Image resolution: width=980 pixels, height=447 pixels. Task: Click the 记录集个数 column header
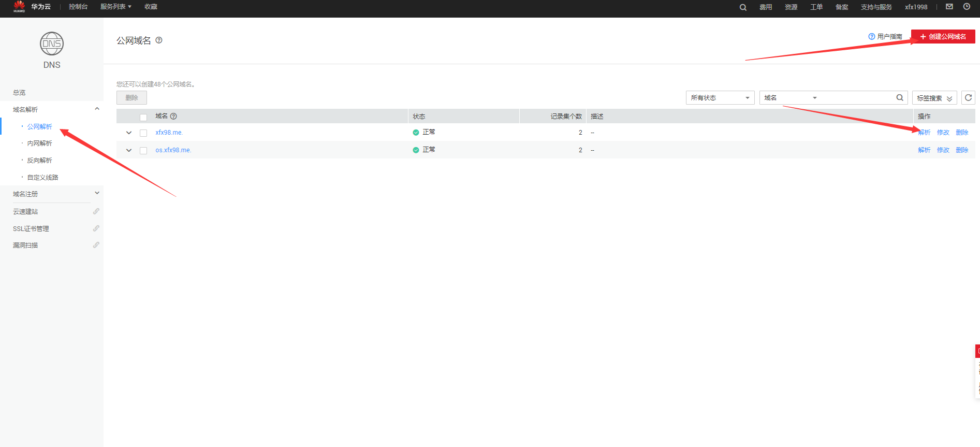(x=566, y=116)
